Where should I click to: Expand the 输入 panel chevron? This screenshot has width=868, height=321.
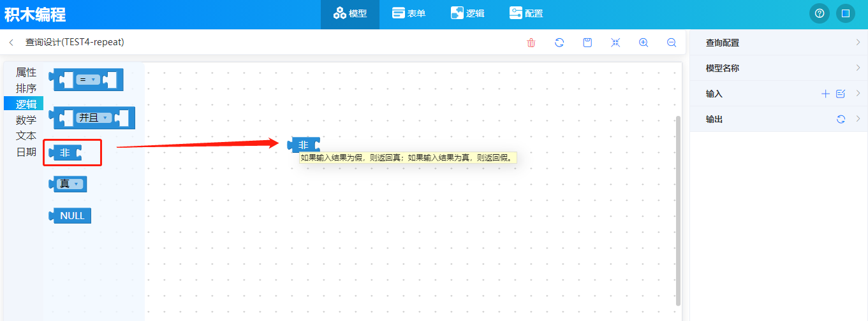click(x=858, y=94)
